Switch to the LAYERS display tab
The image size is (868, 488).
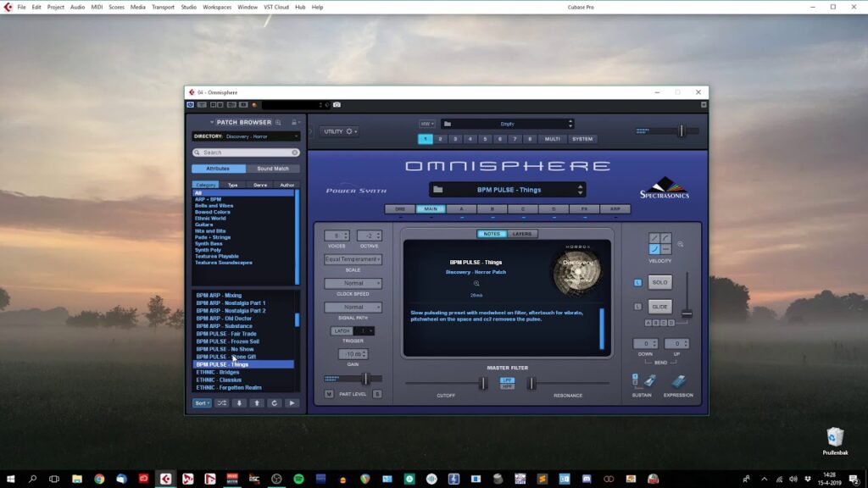coord(521,234)
